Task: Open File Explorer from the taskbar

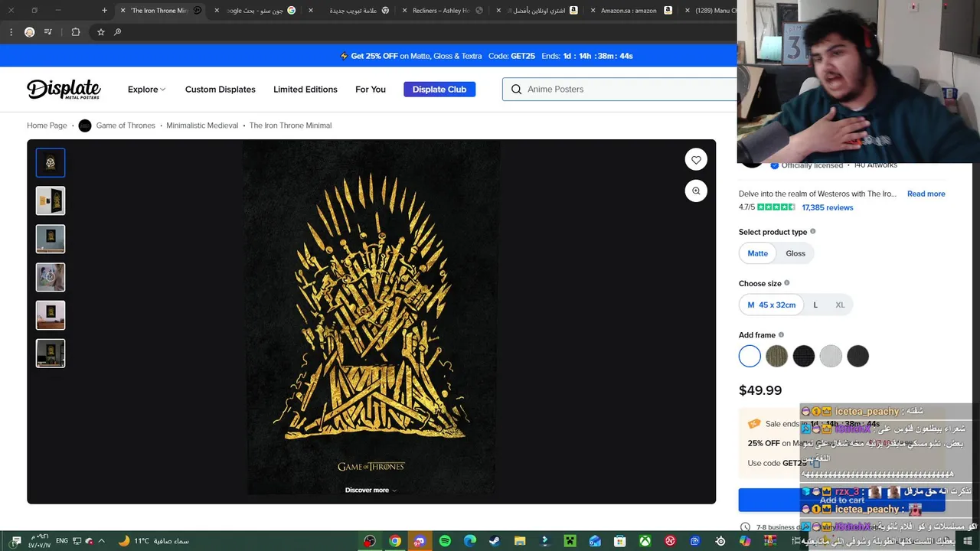Action: (x=520, y=541)
